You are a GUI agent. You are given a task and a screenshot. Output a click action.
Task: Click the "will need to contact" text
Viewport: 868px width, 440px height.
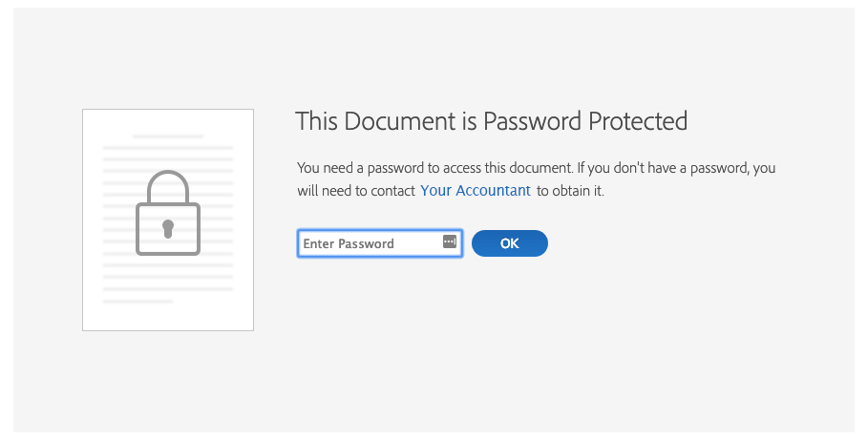coord(356,191)
